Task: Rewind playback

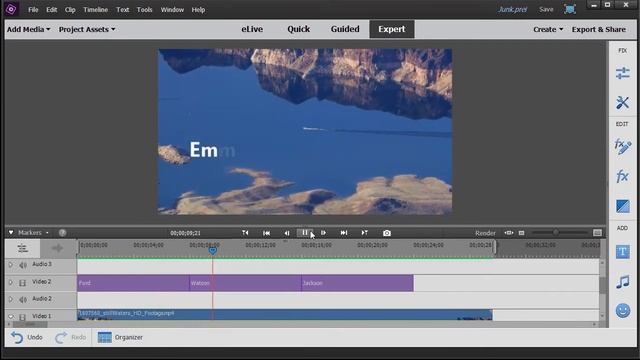Action: (x=267, y=233)
